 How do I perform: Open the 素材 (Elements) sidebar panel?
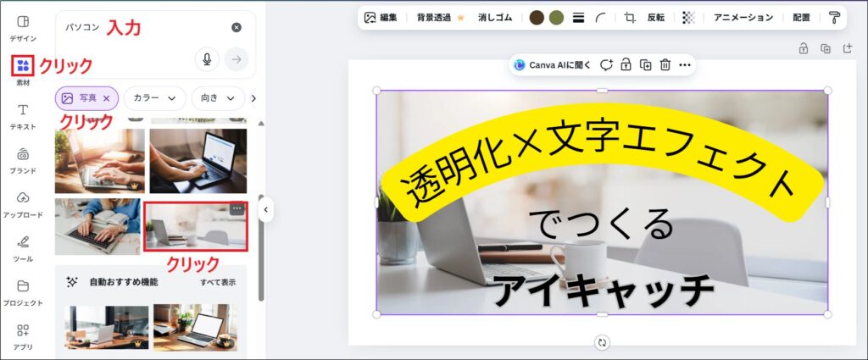click(23, 72)
